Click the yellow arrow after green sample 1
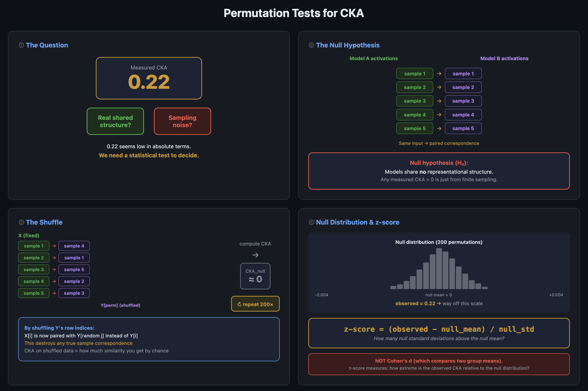This screenshot has width=588, height=391. click(439, 74)
